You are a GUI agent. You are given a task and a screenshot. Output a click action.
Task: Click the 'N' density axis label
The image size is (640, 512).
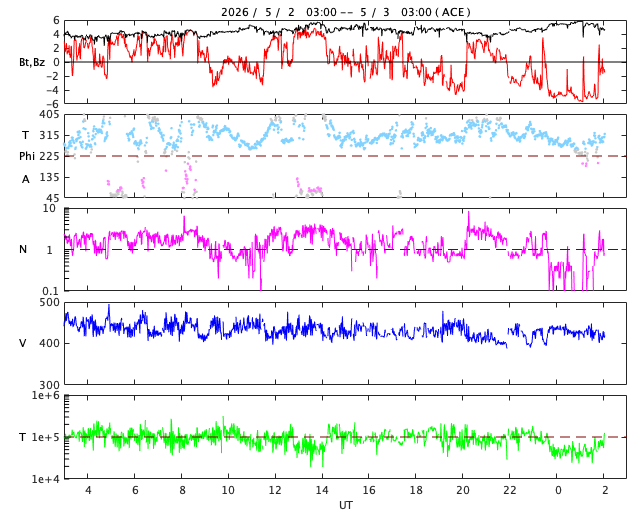point(23,249)
